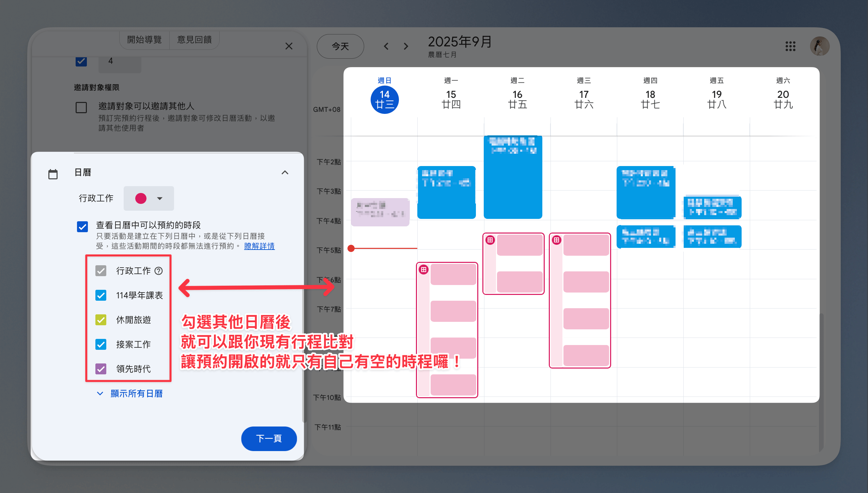Select the 意見回饋 tab
This screenshot has height=493, width=868.
pyautogui.click(x=195, y=40)
